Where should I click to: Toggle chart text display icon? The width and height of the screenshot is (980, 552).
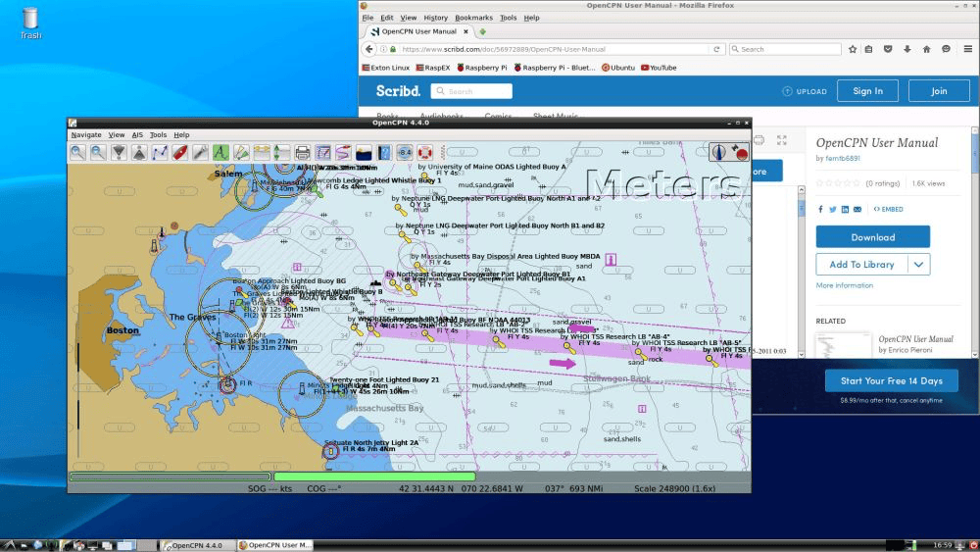click(x=220, y=152)
